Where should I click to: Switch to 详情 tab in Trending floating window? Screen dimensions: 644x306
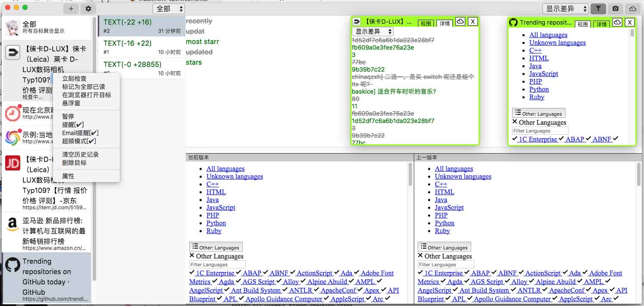tap(601, 24)
